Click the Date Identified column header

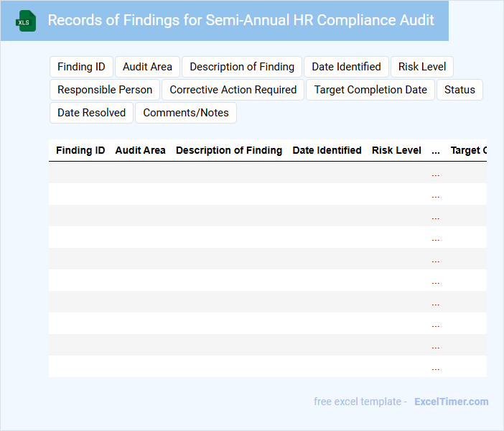point(327,150)
